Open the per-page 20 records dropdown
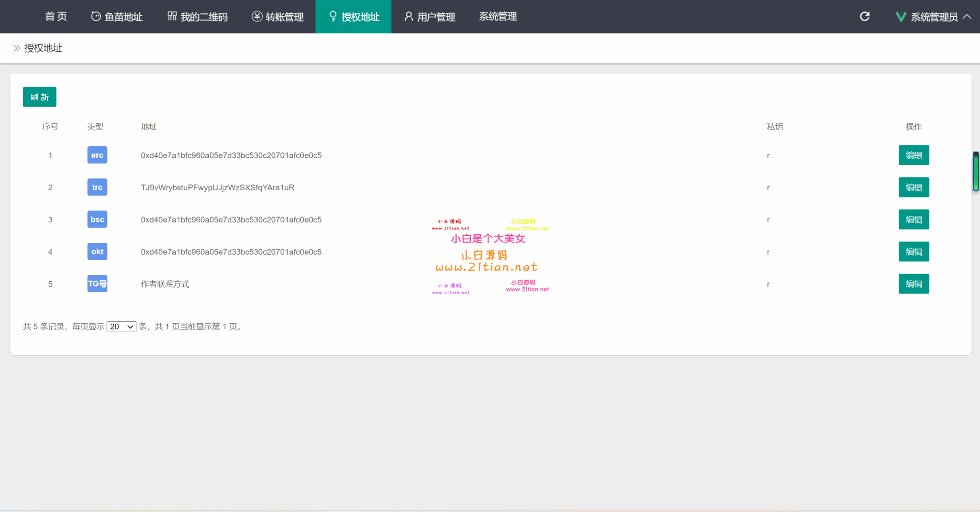 click(122, 327)
